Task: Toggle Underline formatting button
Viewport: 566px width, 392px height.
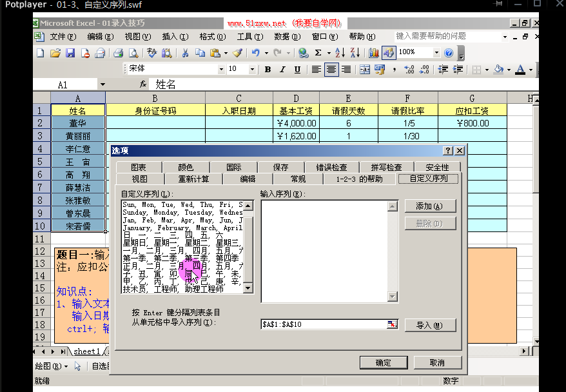Action: [297, 69]
